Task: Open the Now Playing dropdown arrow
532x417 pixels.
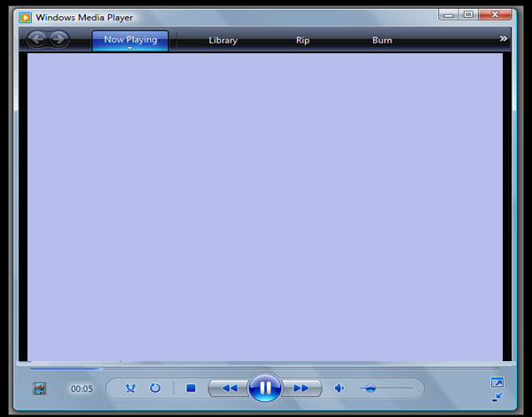Action: click(129, 49)
